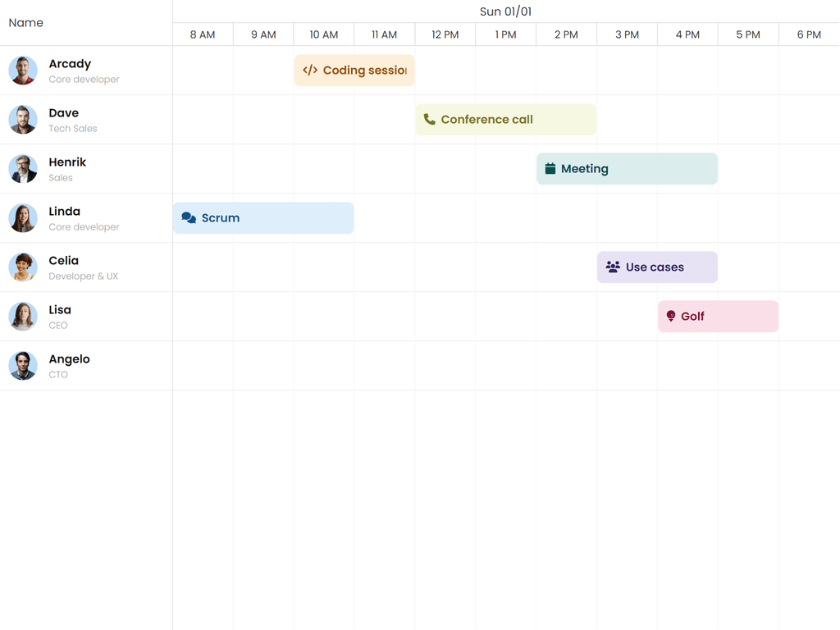Click the Sun 01/01 date header
This screenshot has height=630, width=840.
point(505,11)
